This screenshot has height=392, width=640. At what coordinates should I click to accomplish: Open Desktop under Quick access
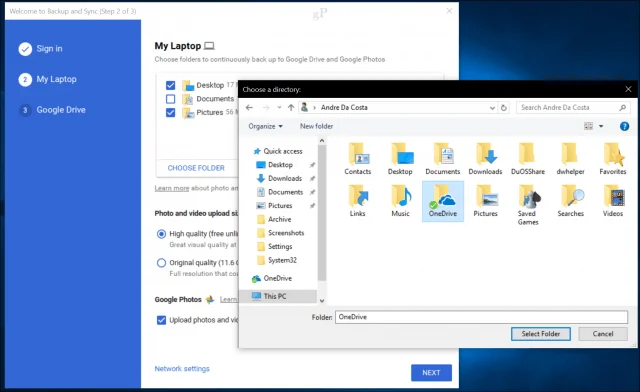point(274,165)
